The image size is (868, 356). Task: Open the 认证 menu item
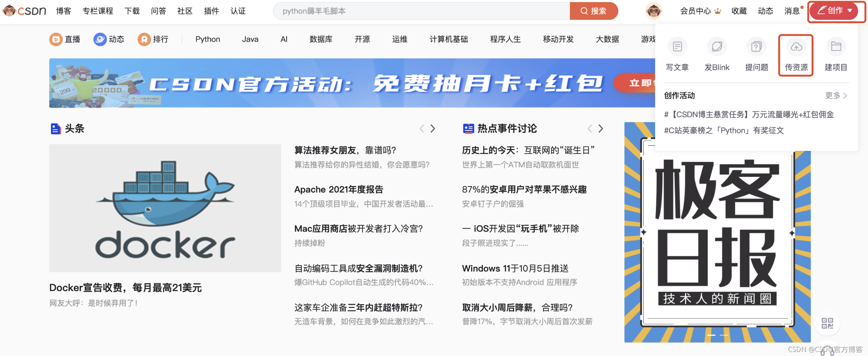238,11
